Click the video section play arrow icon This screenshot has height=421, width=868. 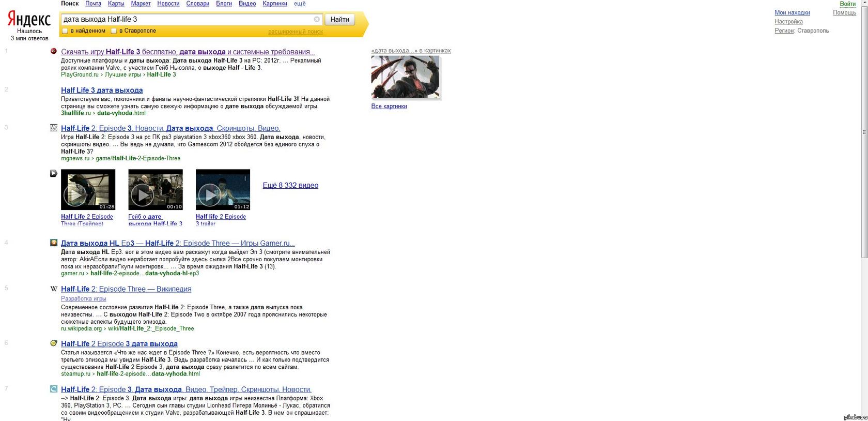coord(54,173)
